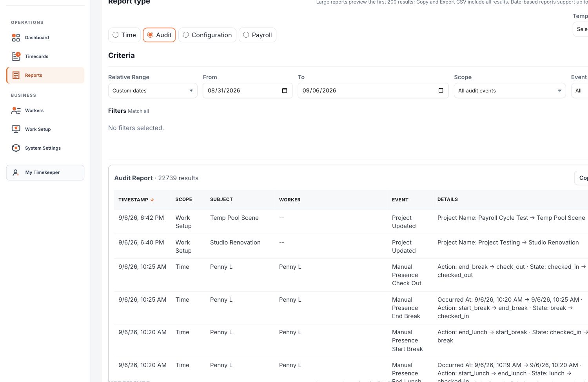Click the 9/6/26, 6:40 PM timestamp
Viewport: 588px width, 382px height.
pos(141,243)
